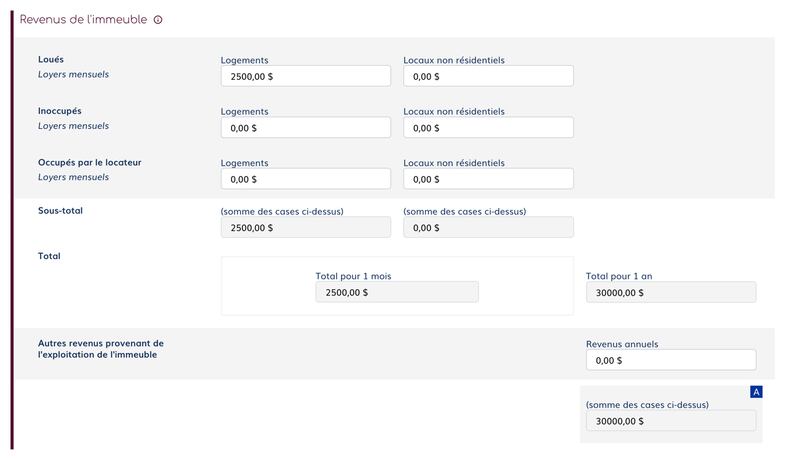Select Sous-total Locaux non résidentiels sum field
This screenshot has height=459, width=800.
click(x=488, y=228)
